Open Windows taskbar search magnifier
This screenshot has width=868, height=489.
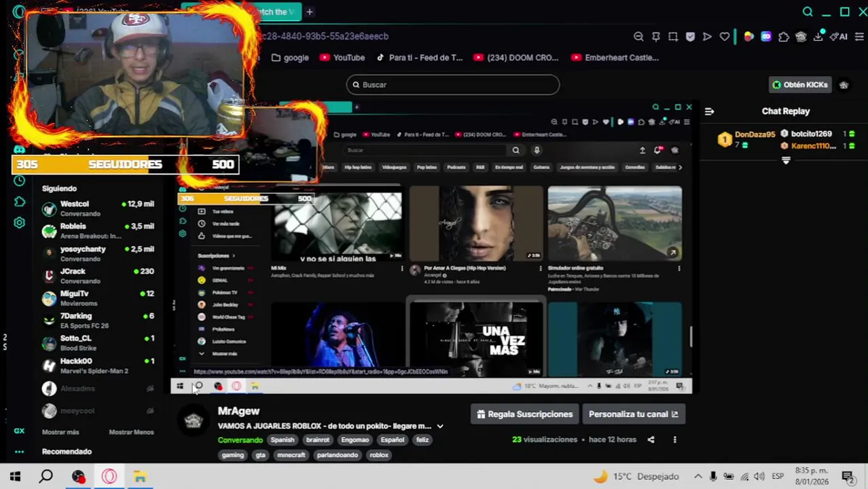(x=46, y=476)
